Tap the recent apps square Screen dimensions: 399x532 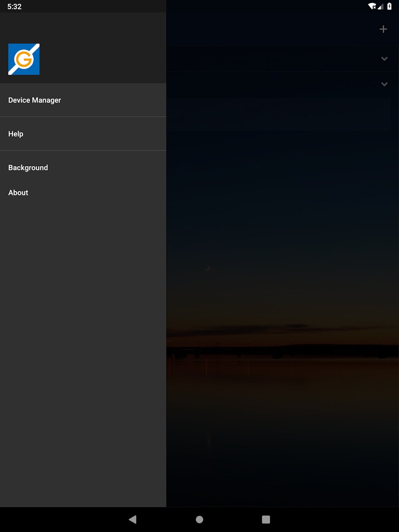(266, 519)
